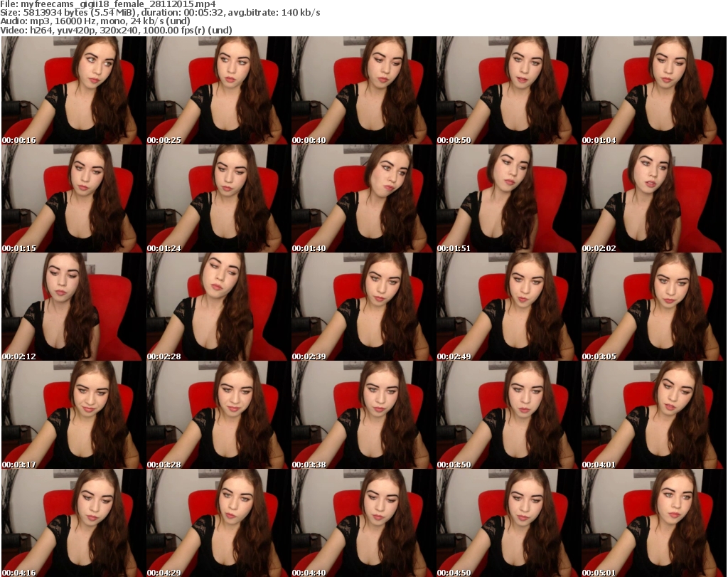Select the thumbnail frame stamped 00:04:50
Viewport: 728px width, 577px height.
coord(508,523)
